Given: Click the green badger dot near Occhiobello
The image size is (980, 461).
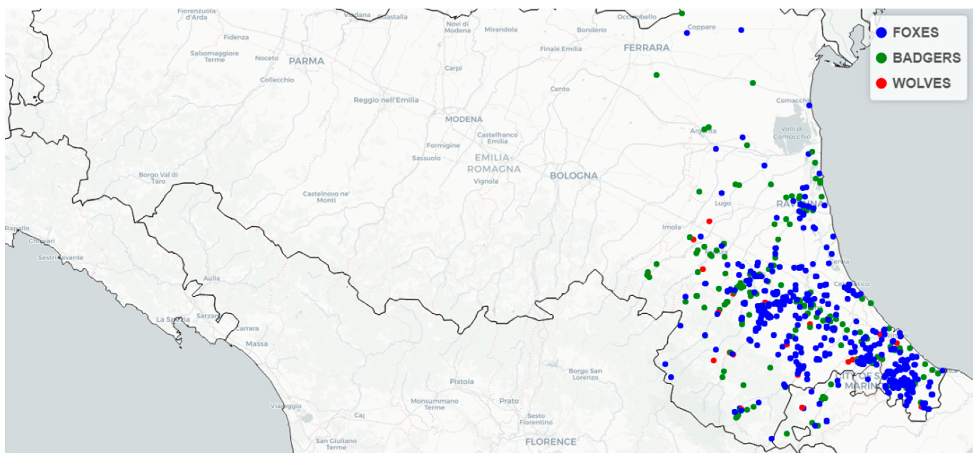Looking at the screenshot, I should click(x=682, y=13).
